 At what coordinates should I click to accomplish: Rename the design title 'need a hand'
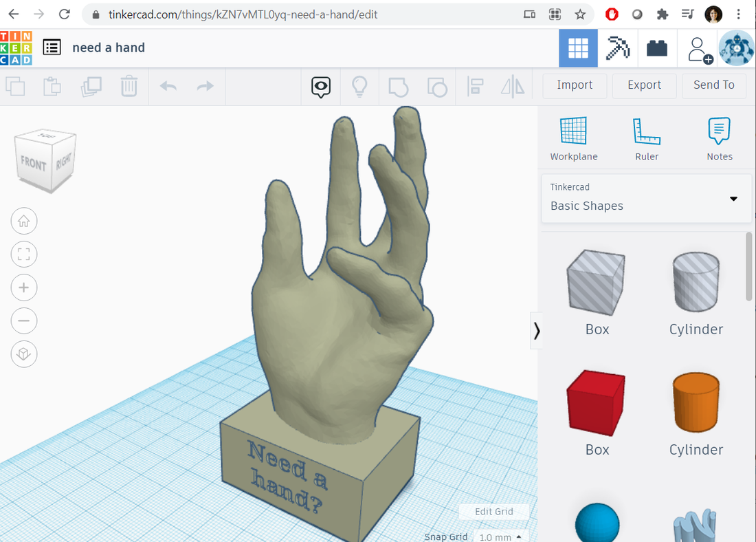[109, 47]
